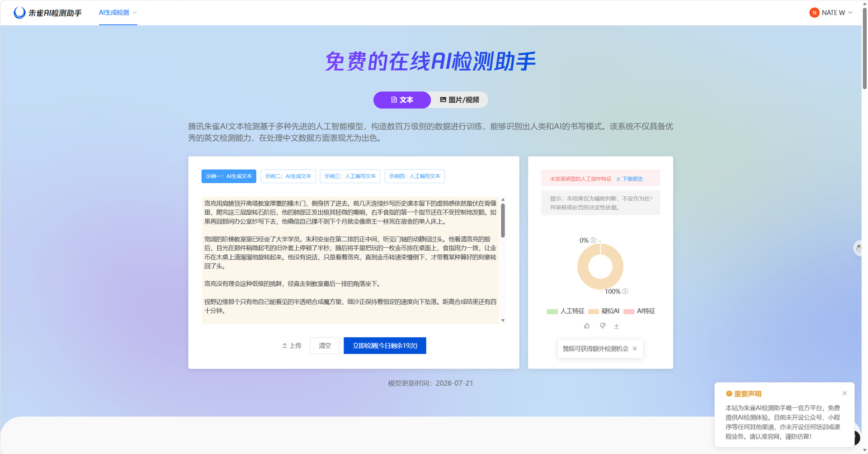
Task: Click the thumbs-up icon under the chart
Action: pos(587,326)
